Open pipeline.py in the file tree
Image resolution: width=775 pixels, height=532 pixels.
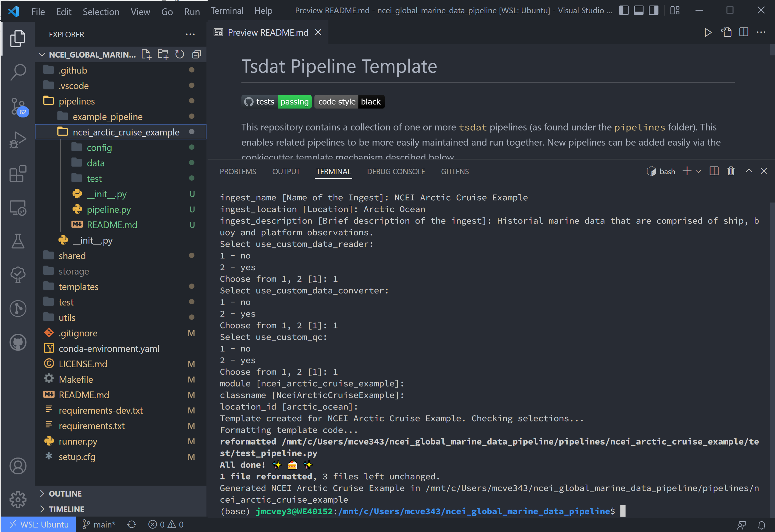109,209
